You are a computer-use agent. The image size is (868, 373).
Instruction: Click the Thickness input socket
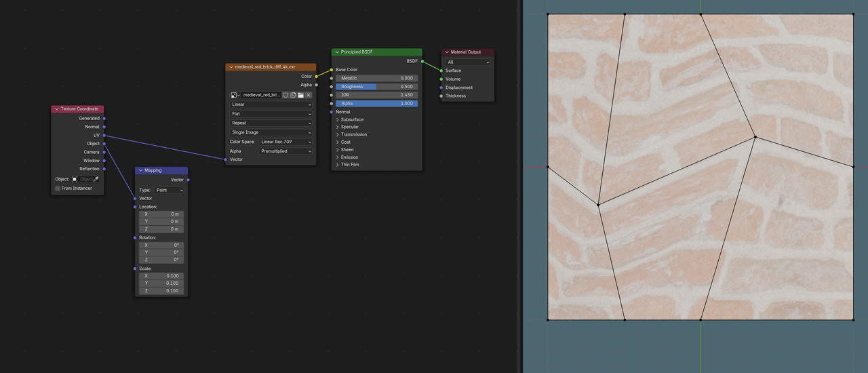pos(441,96)
